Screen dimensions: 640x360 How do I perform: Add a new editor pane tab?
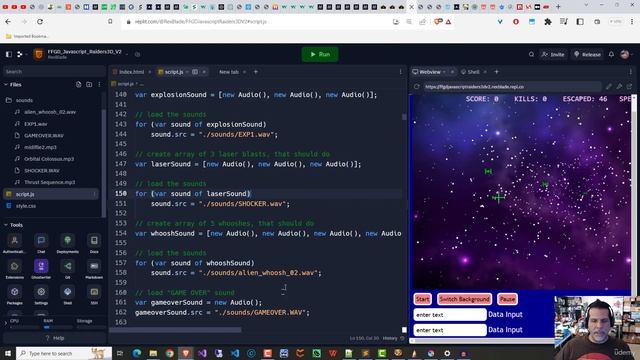[256, 72]
